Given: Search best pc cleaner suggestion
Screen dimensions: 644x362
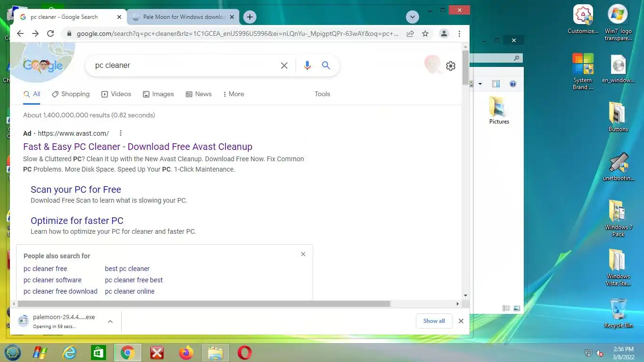Looking at the screenshot, I should click(127, 269).
